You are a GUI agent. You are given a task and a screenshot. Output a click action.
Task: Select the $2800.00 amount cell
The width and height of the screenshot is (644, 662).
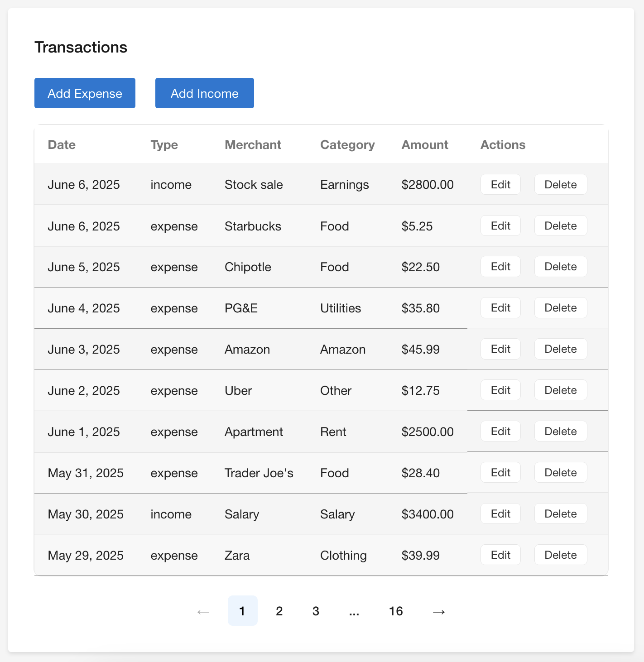click(x=428, y=185)
